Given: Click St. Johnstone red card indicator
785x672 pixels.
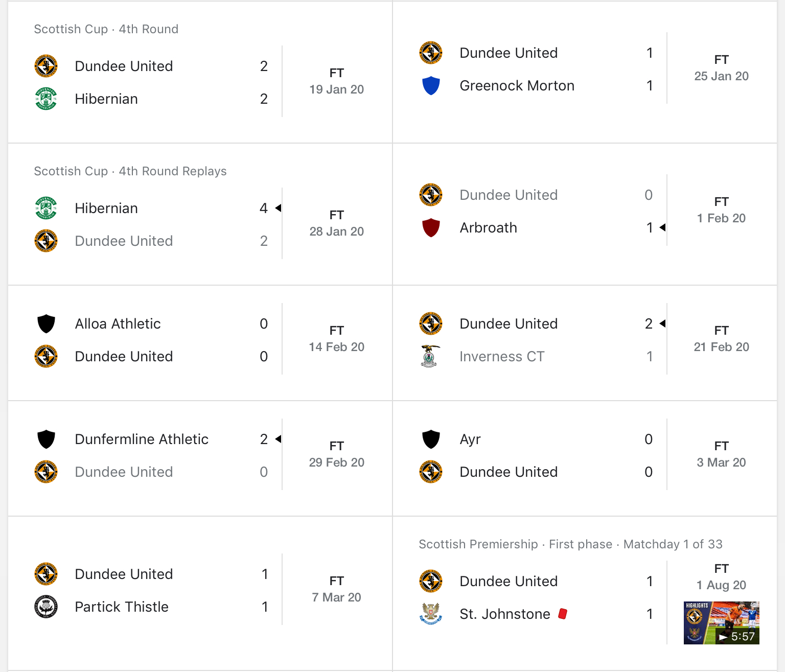Looking at the screenshot, I should pos(563,613).
